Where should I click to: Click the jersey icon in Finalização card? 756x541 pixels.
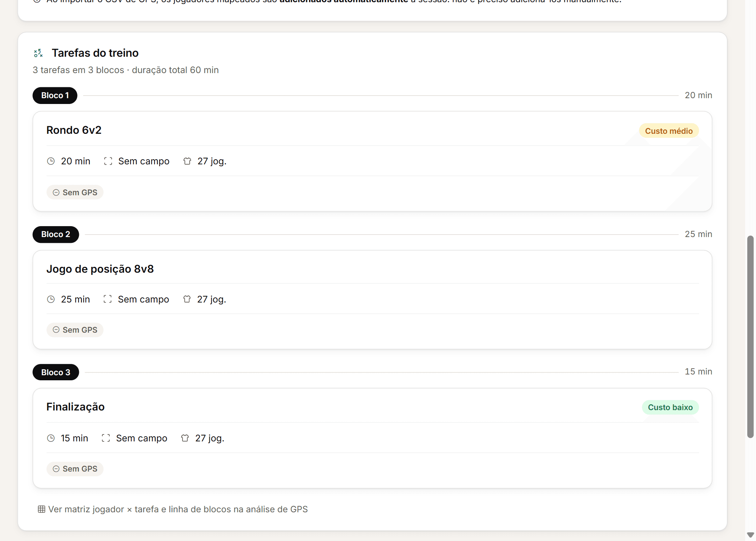[x=185, y=438]
